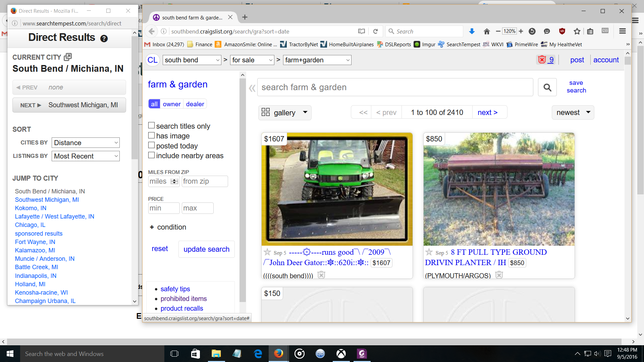Star the 8 FT pull type planter listing
644x362 pixels.
click(x=429, y=252)
